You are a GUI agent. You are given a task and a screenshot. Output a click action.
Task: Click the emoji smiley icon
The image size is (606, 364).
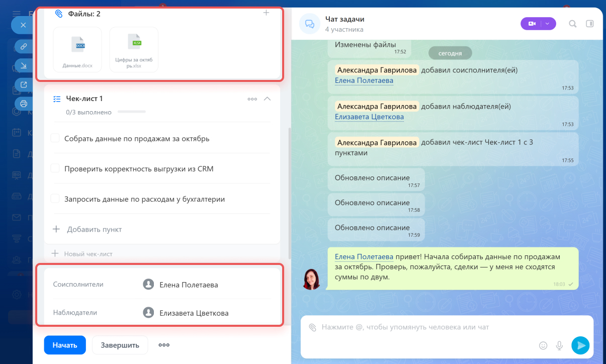[543, 345]
